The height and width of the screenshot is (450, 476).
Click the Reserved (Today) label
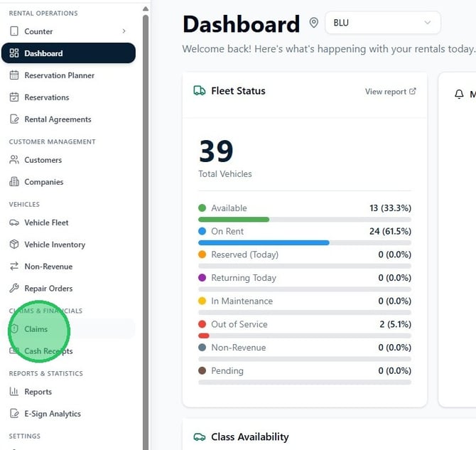coord(244,255)
